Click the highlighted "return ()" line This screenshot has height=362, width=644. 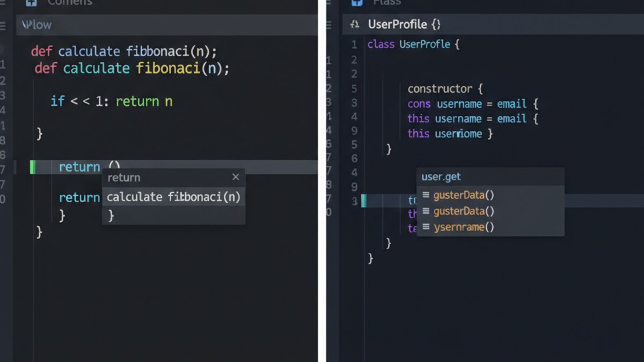click(174, 167)
